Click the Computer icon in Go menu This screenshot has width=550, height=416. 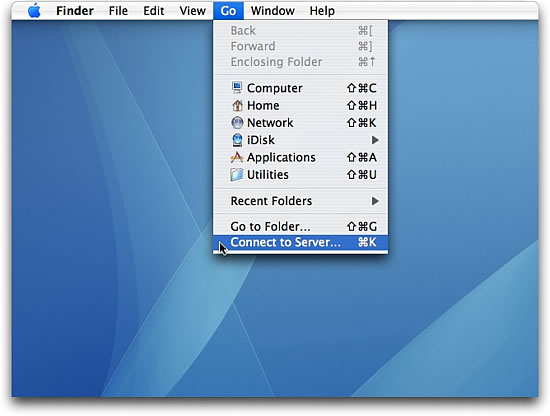(237, 88)
